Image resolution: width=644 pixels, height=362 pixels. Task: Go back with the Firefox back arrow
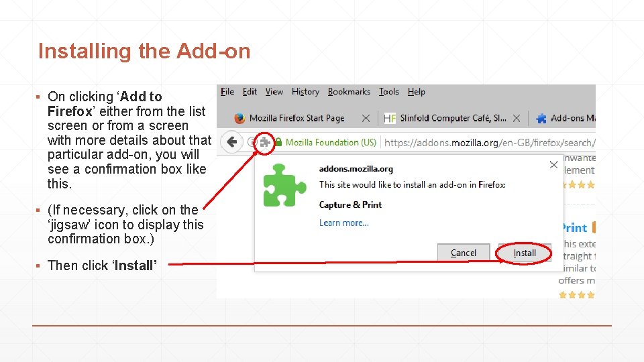pyautogui.click(x=232, y=142)
